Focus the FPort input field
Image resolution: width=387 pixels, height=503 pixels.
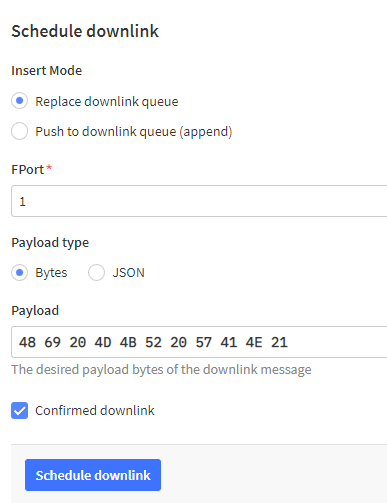coord(199,201)
